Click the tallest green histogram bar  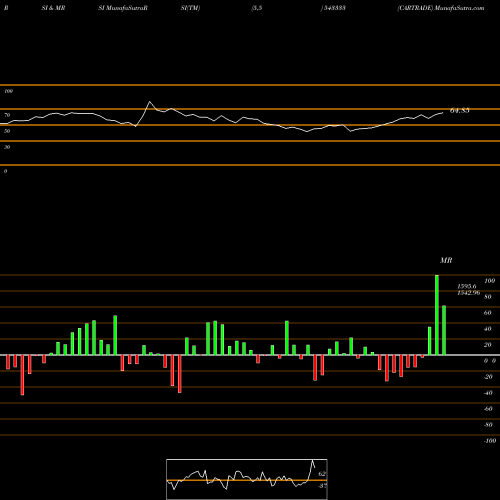[x=437, y=315]
